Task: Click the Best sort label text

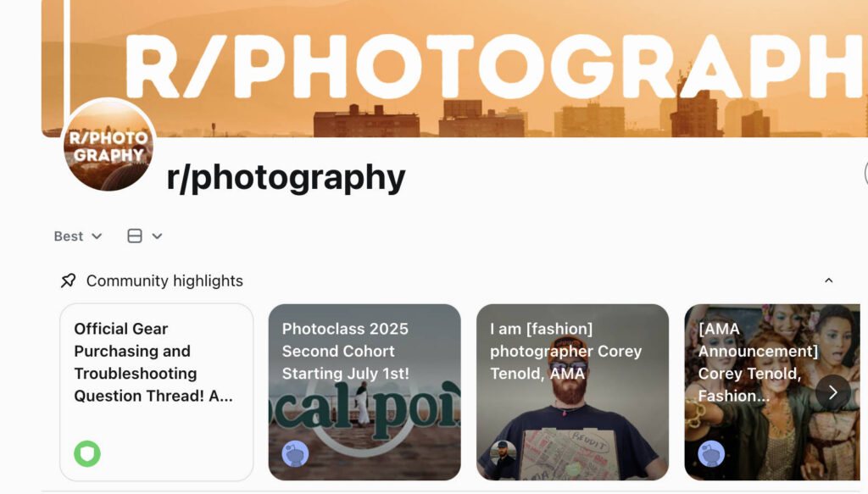Action: pyautogui.click(x=69, y=236)
